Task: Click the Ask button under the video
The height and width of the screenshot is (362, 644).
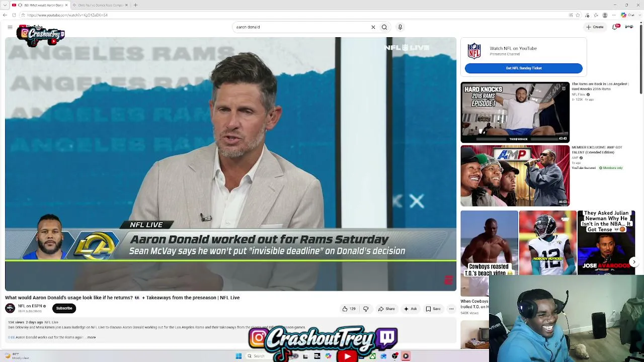Action: pyautogui.click(x=410, y=309)
